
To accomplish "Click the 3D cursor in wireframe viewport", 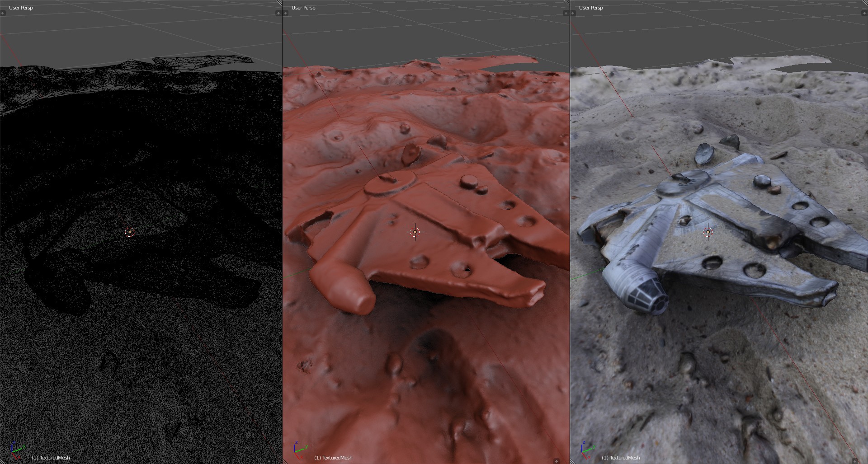I will (130, 232).
